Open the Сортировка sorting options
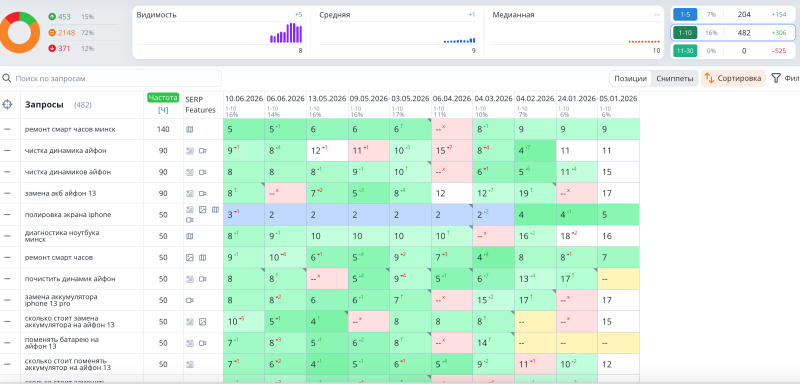 point(733,79)
